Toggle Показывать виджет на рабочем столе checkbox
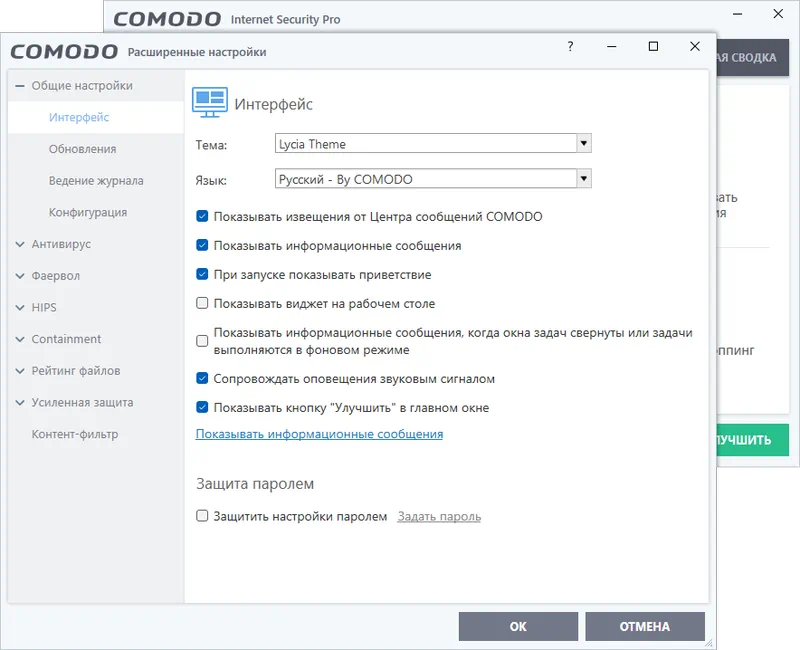The width and height of the screenshot is (800, 650). tap(202, 303)
